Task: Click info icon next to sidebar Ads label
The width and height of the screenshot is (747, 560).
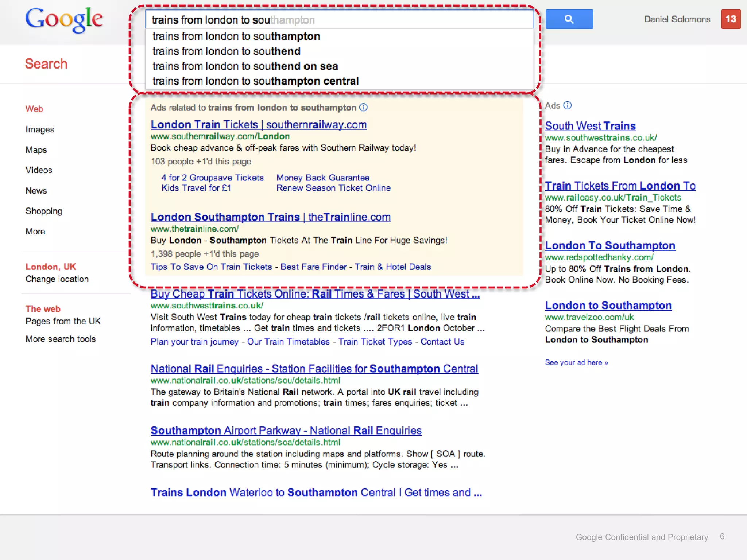Action: click(x=568, y=105)
